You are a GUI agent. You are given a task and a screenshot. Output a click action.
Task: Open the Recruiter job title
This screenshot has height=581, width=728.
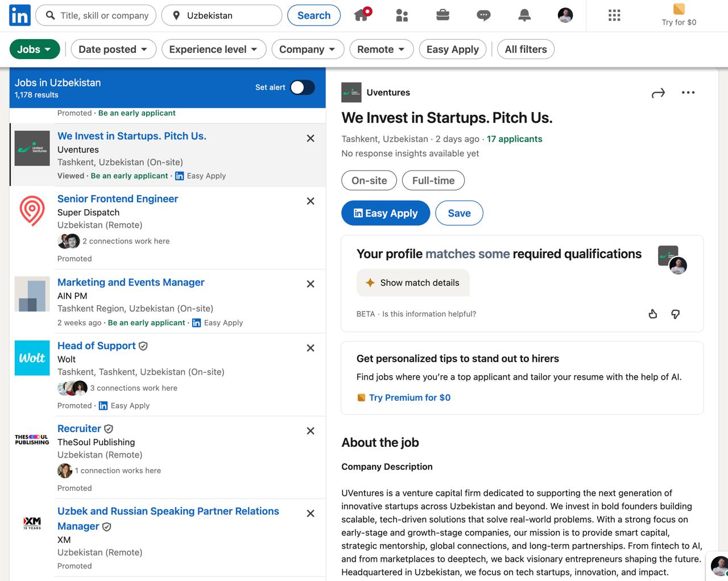[x=79, y=429]
